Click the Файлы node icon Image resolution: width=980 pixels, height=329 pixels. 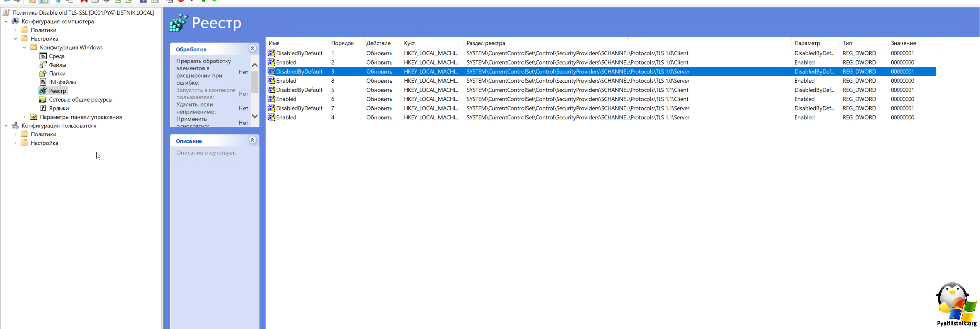pos(43,65)
